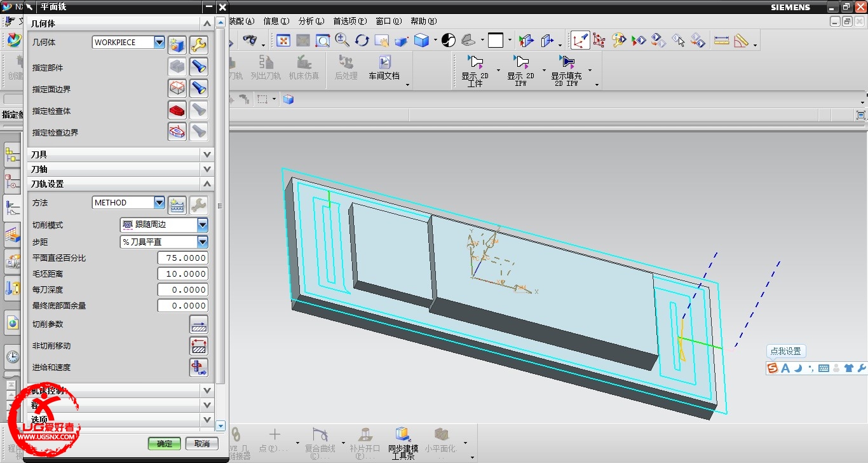Open the 切削参数 cutting parameters dialog

(199, 324)
